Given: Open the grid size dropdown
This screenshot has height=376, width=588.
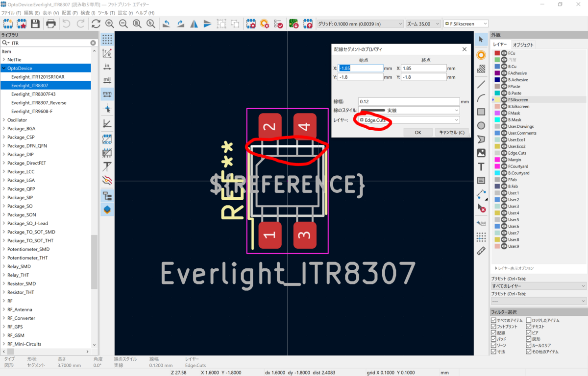Looking at the screenshot, I should point(360,23).
